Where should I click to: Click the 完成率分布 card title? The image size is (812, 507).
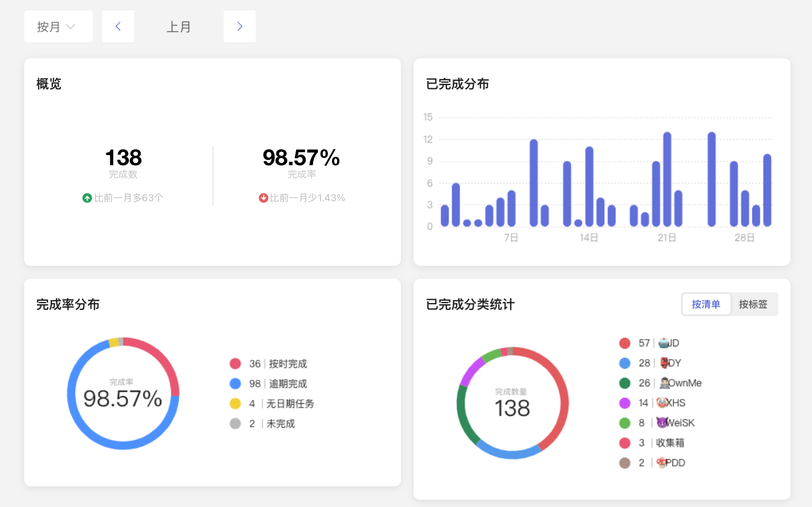68,304
